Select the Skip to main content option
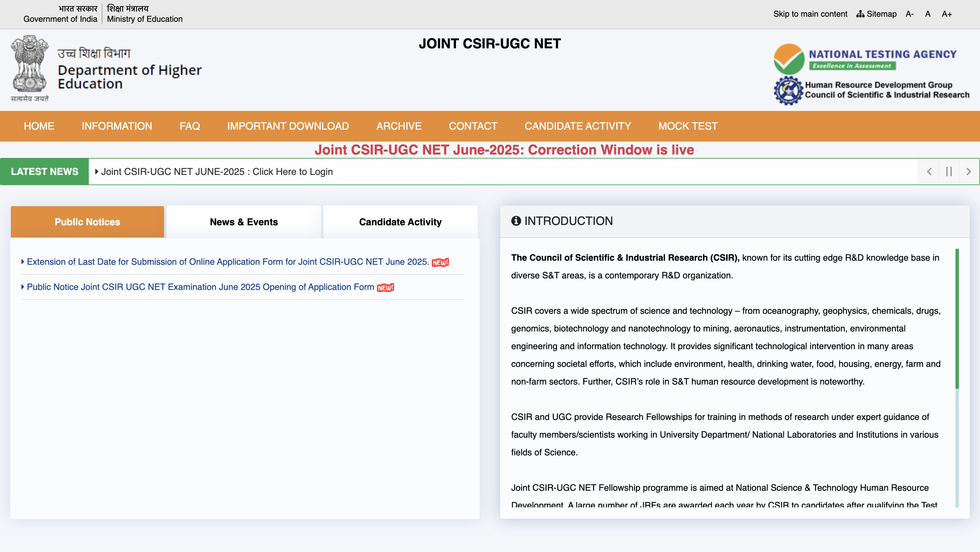Screen dimensions: 980x552 point(810,14)
